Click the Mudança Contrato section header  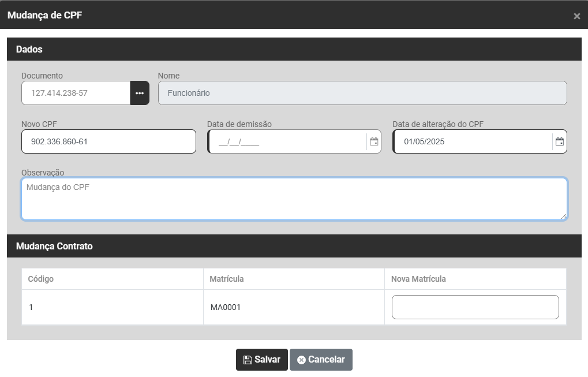point(294,246)
